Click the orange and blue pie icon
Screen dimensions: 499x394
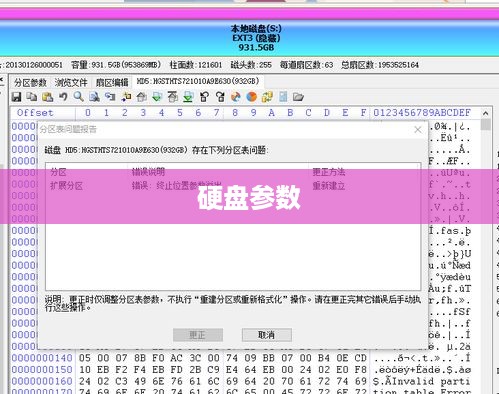251,97
